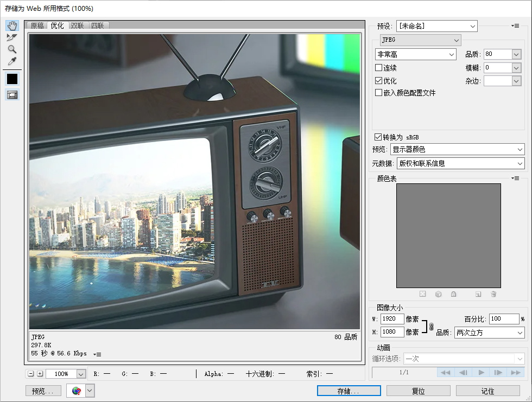
Task: Select the Zoom tool
Action: [x=12, y=49]
